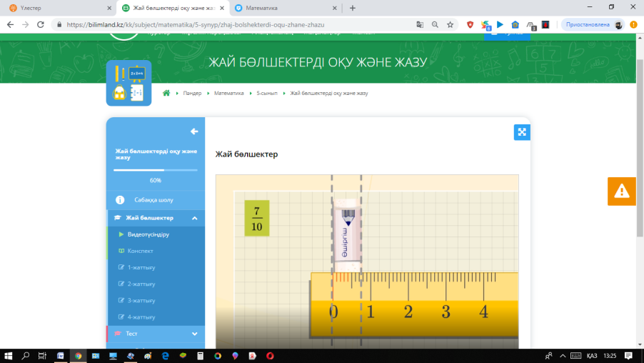Viewport: 644px width, 363px height.
Task: Switch to the Үлестер browser tab
Action: (x=58, y=8)
